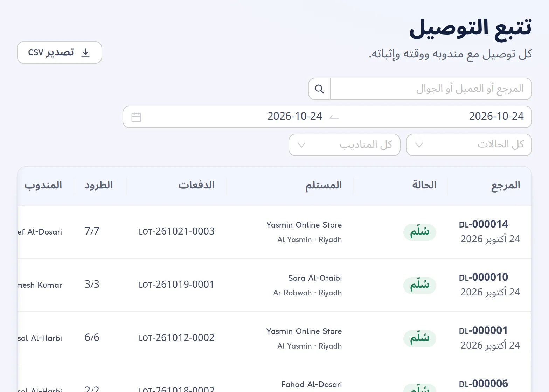Open the كل الحالات status dropdown
Viewport: 549px width, 392px height.
(x=469, y=145)
